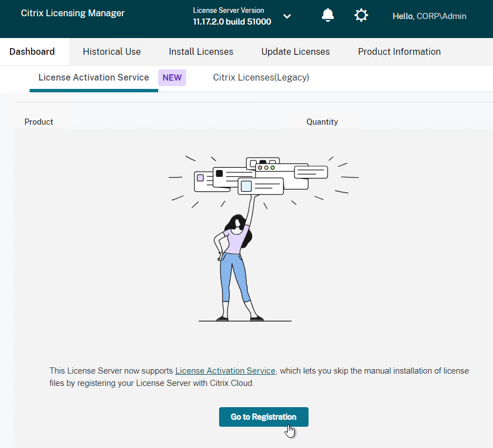493x448 pixels.
Task: Click the woman holding windows illustration
Action: pyautogui.click(x=263, y=238)
